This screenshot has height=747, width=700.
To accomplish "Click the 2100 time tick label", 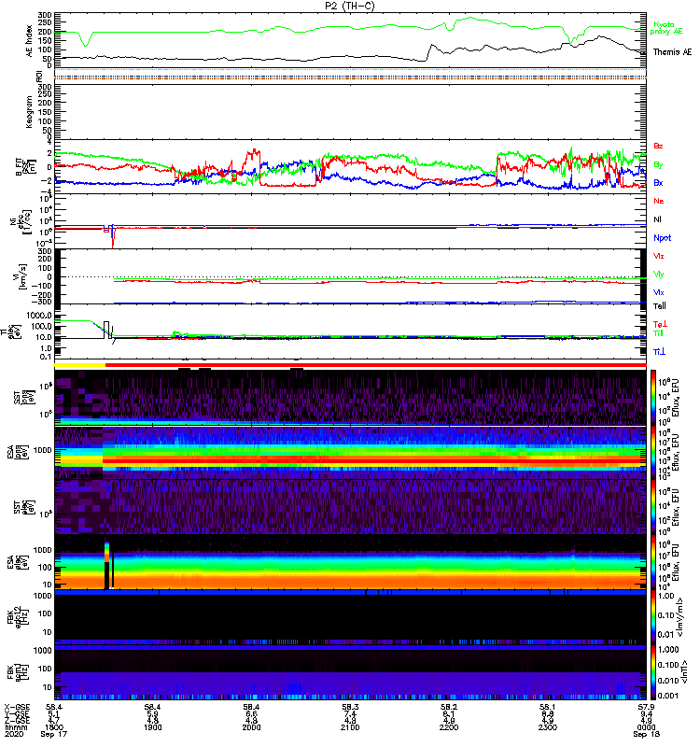I will 350,727.
